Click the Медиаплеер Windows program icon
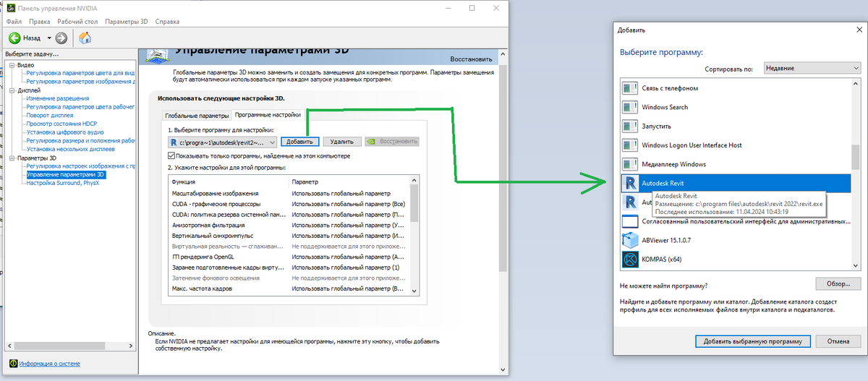This screenshot has height=381, width=868. click(x=629, y=164)
